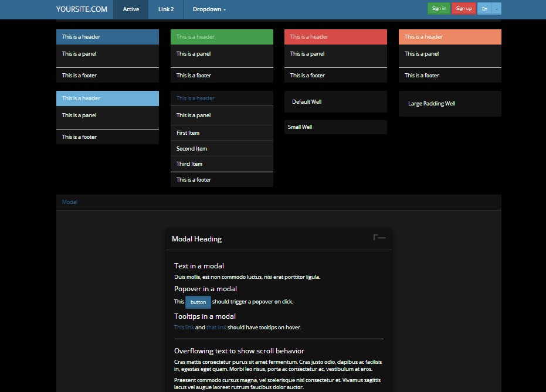Click the 'Praesent commodo cursus magna' paragraph
The width and height of the screenshot is (546, 392).
pyautogui.click(x=277, y=384)
